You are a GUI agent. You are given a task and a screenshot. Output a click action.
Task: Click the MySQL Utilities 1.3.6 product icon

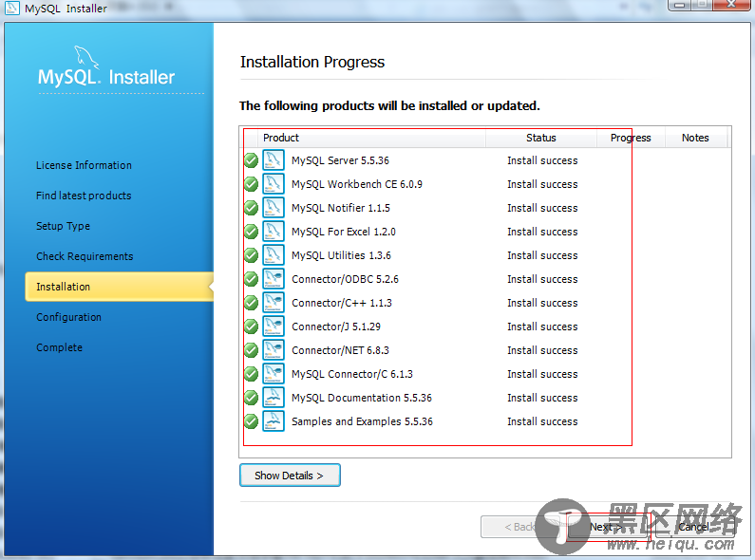pyautogui.click(x=273, y=255)
